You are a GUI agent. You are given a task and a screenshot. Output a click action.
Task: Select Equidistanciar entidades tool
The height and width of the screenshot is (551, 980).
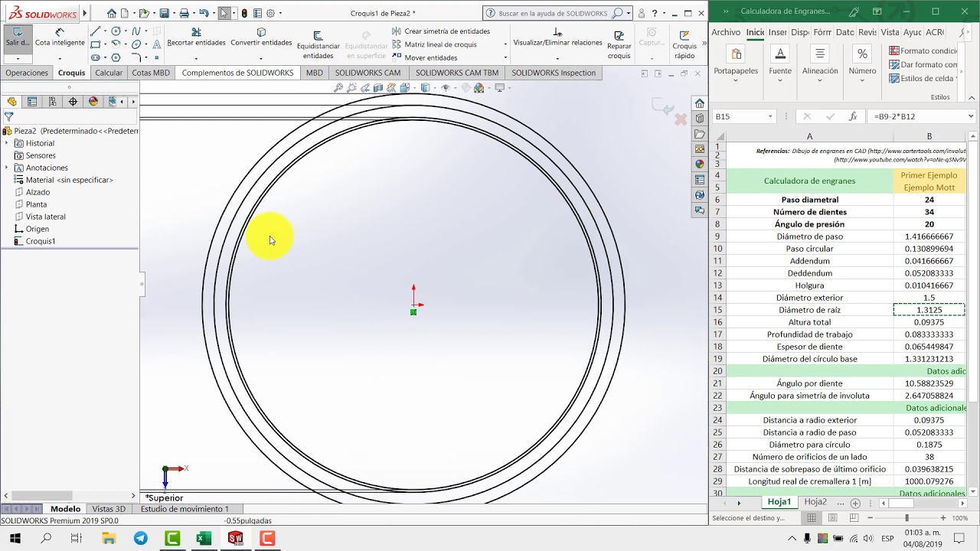click(x=318, y=45)
